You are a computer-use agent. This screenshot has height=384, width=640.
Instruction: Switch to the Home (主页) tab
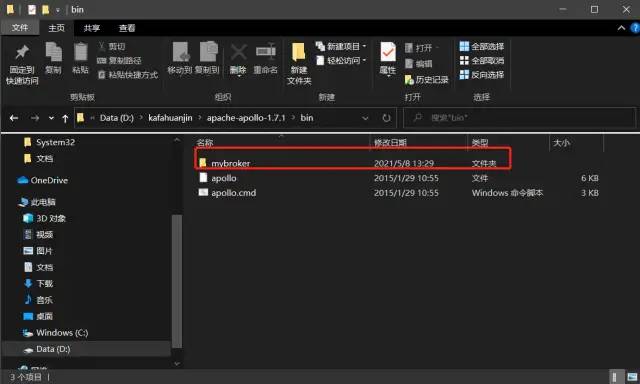(x=56, y=28)
